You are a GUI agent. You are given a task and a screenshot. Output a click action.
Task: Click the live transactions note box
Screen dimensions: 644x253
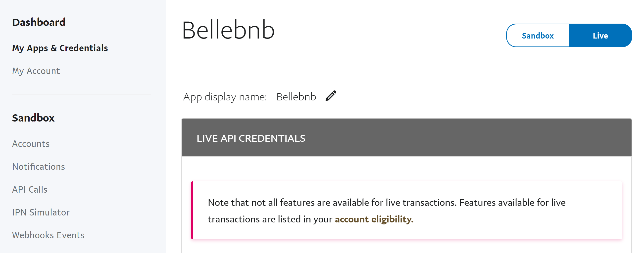406,210
